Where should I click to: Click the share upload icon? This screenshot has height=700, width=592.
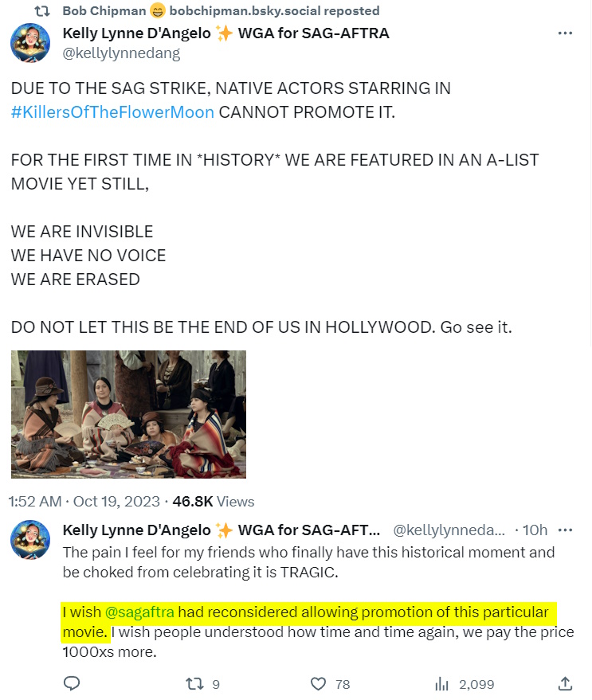(x=565, y=683)
